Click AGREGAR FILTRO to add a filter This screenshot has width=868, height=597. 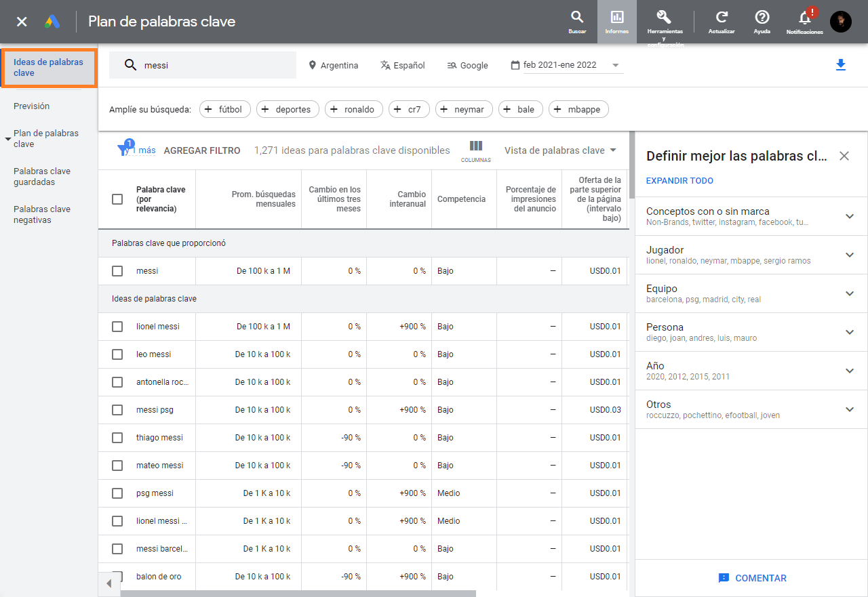(x=201, y=150)
